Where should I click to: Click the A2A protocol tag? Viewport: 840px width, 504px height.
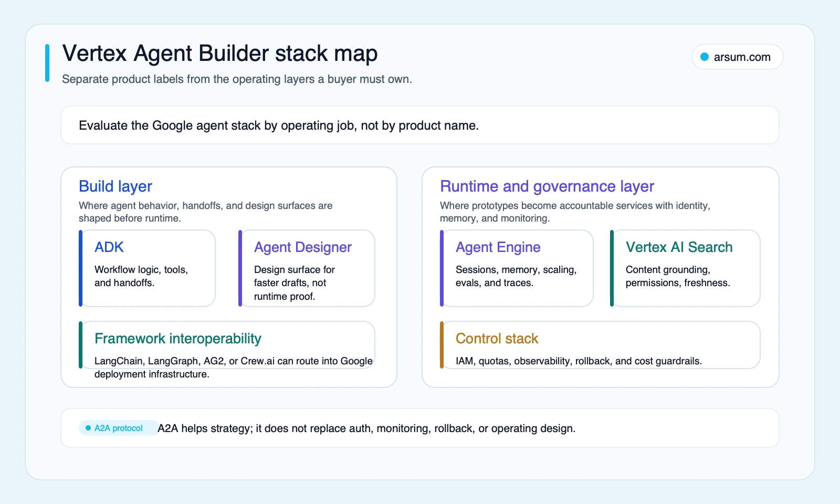(x=118, y=428)
